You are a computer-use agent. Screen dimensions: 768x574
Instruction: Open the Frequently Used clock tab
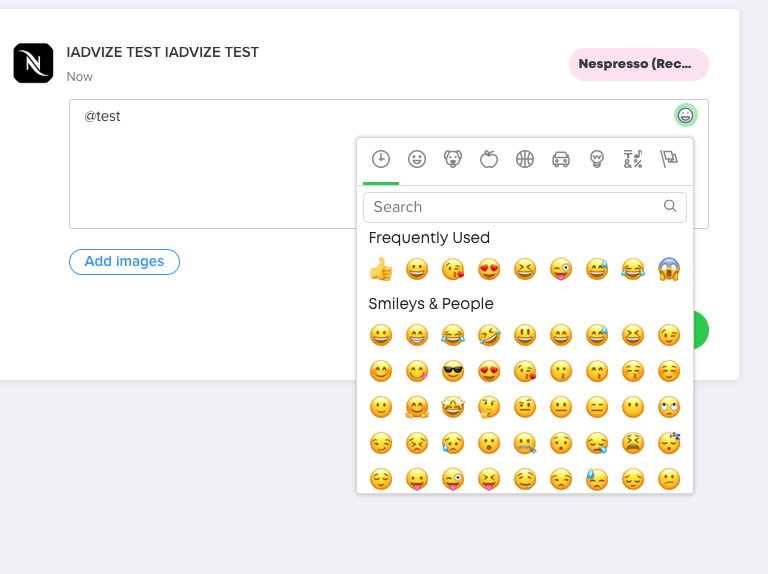click(x=381, y=159)
